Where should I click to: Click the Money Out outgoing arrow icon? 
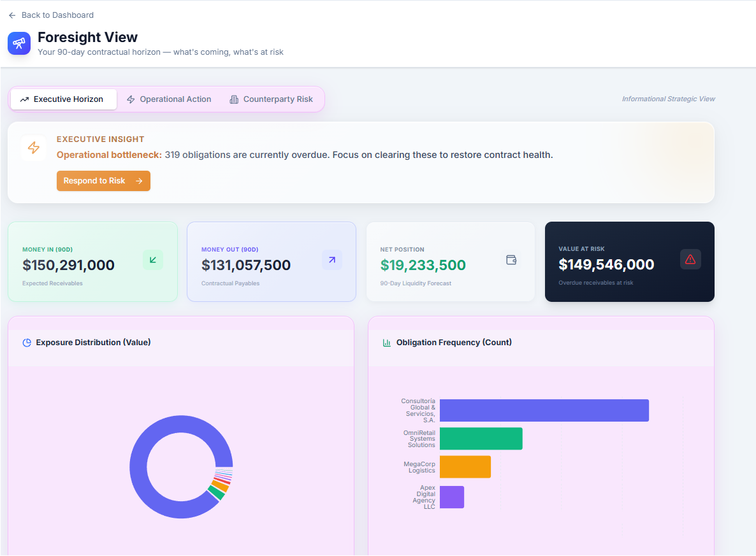point(331,260)
